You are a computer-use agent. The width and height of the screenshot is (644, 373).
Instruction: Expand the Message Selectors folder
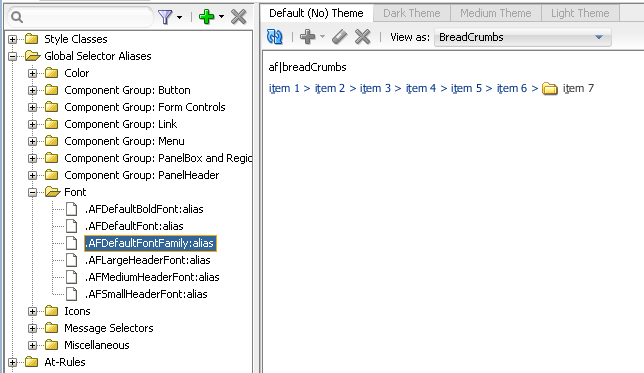[32, 329]
